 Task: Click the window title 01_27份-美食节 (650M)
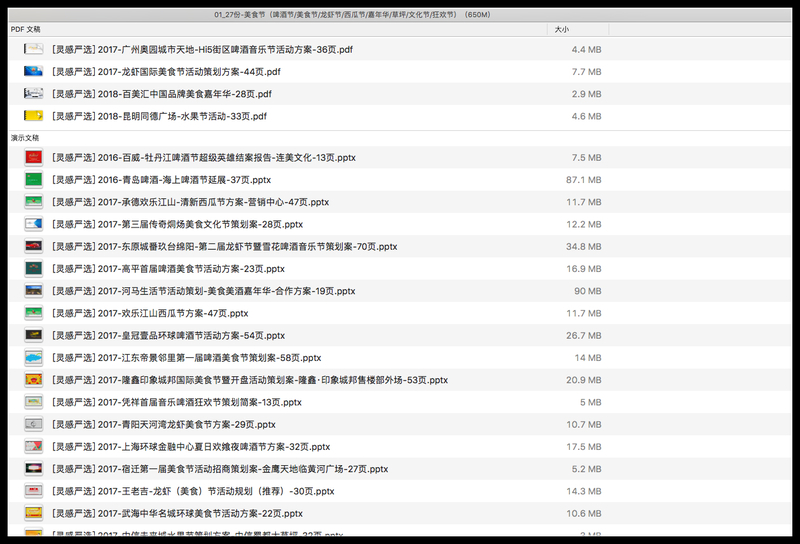(x=352, y=15)
